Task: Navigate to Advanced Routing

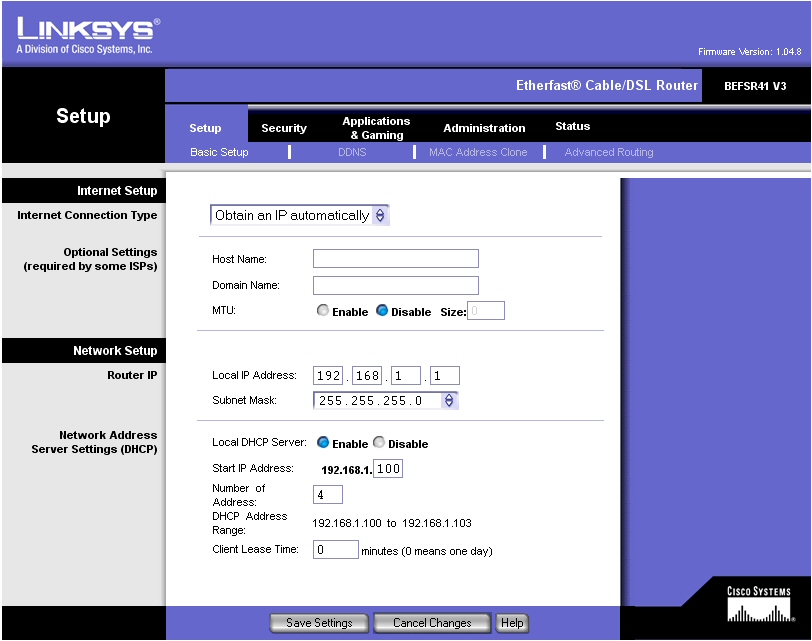Action: (x=609, y=152)
